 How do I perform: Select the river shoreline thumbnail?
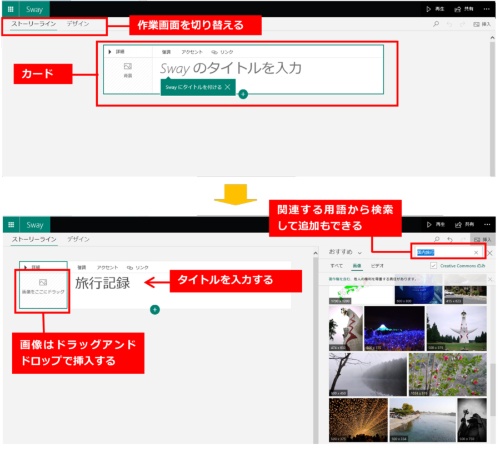(422, 420)
